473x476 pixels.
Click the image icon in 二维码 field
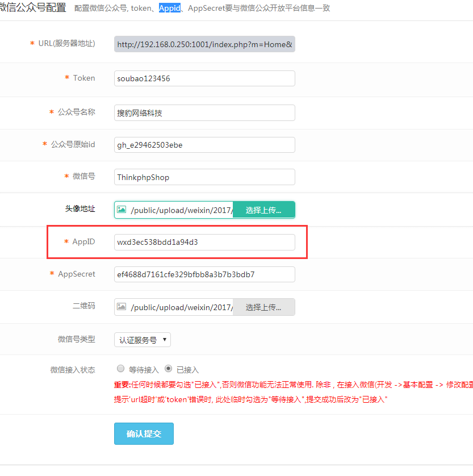(x=122, y=307)
